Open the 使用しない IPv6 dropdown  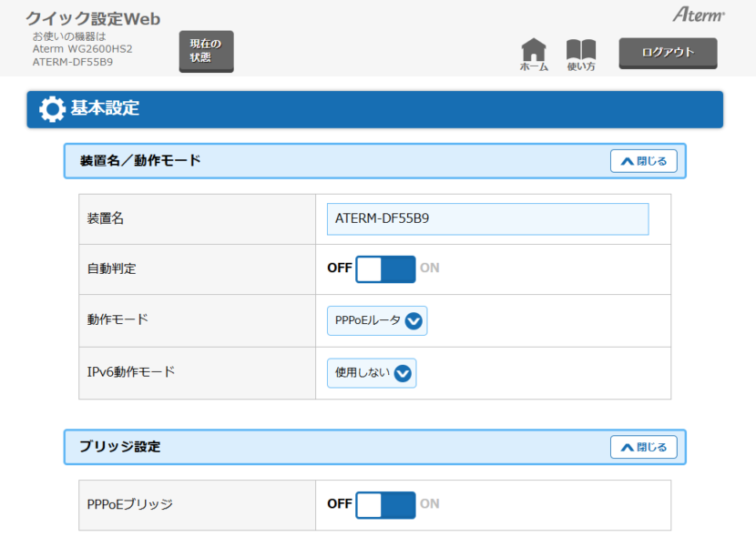tap(371, 373)
